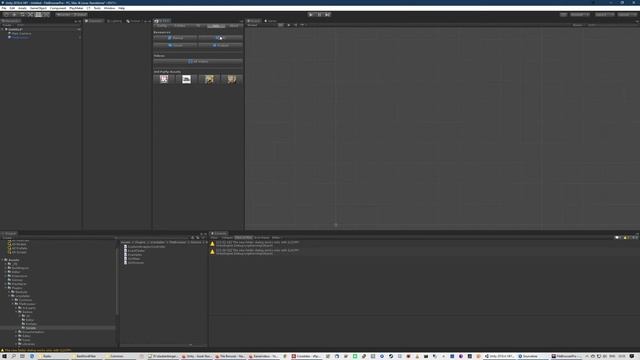Viewport: 640px width, 360px height.
Task: Open Scene view effects toggle
Action: (x=302, y=25)
